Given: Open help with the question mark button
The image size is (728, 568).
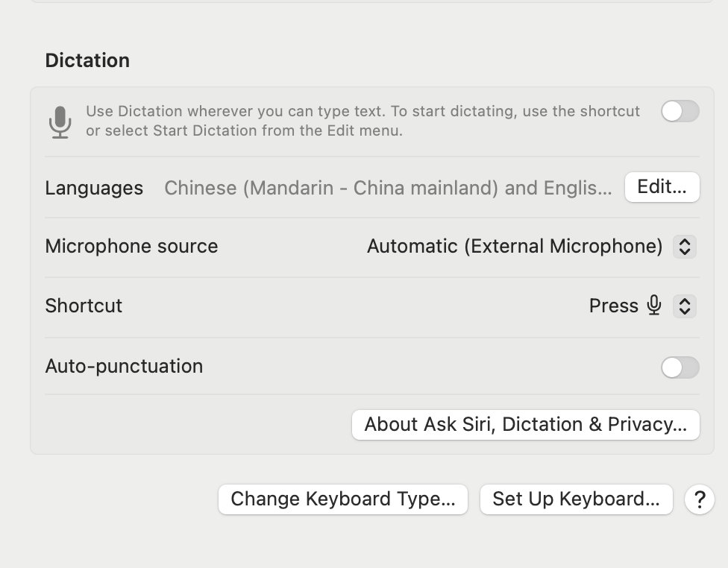Looking at the screenshot, I should coord(699,499).
